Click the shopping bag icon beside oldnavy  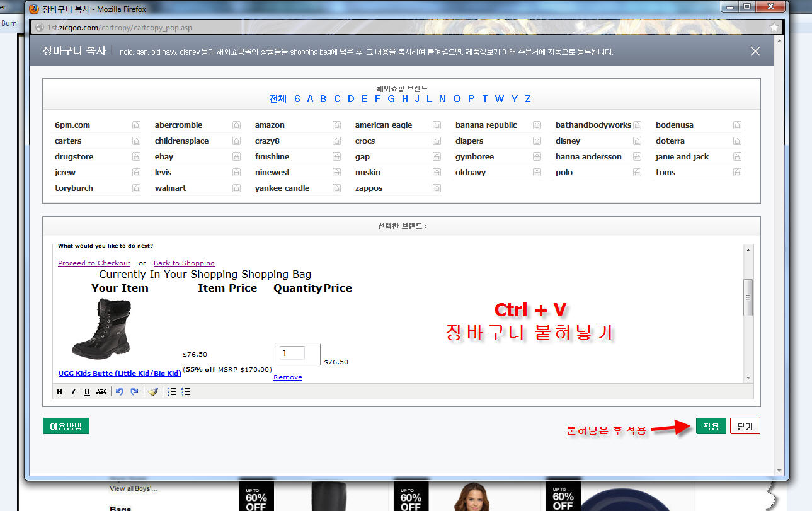click(537, 173)
